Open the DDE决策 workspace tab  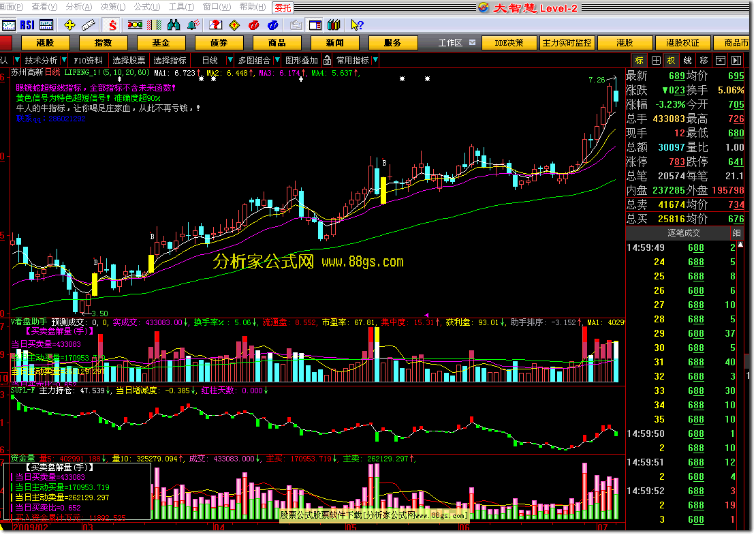coord(509,43)
